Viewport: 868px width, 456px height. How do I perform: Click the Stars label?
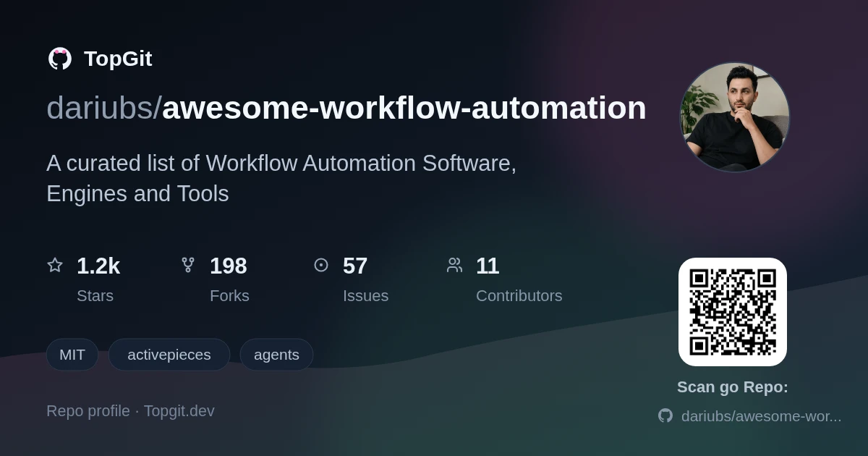(95, 296)
